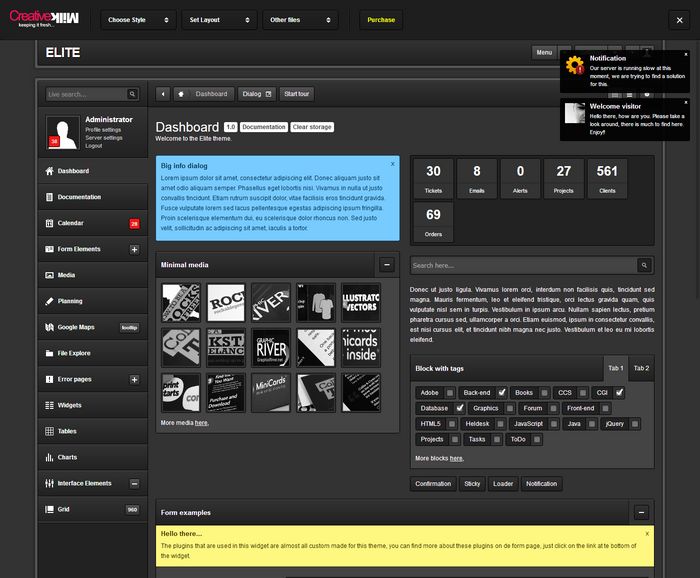Open the Dialog button
This screenshot has height=578, width=700.
(x=257, y=94)
